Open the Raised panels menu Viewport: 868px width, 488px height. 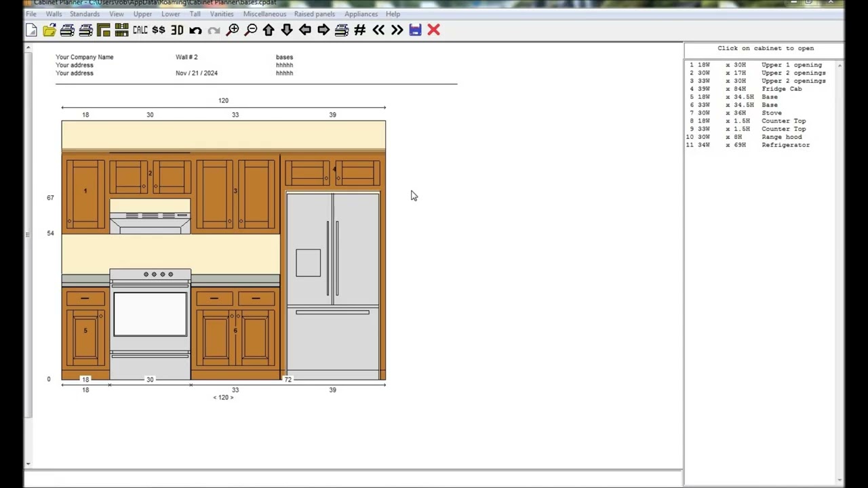click(x=315, y=14)
